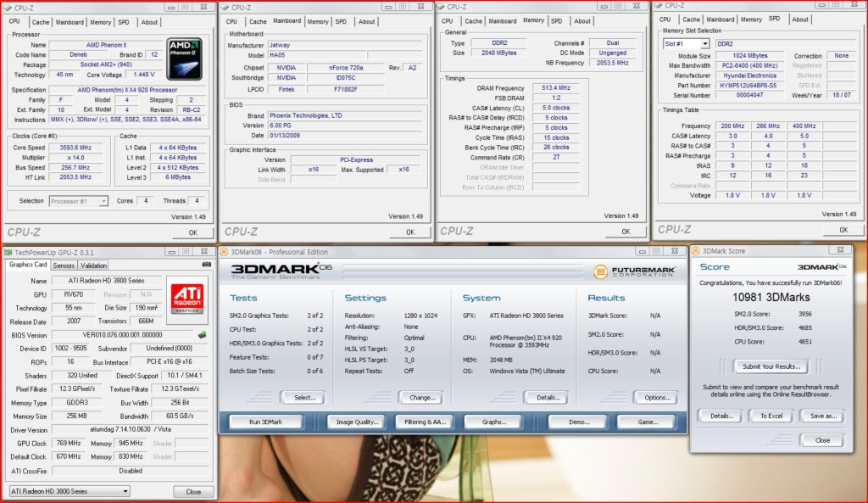The width and height of the screenshot is (868, 503).
Task: Open Filtering & AA options
Action: [426, 422]
